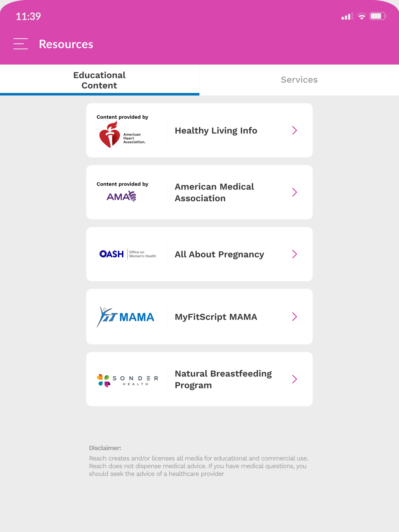Image resolution: width=399 pixels, height=532 pixels.
Task: Tap the WiFi status icon
Action: (x=361, y=16)
